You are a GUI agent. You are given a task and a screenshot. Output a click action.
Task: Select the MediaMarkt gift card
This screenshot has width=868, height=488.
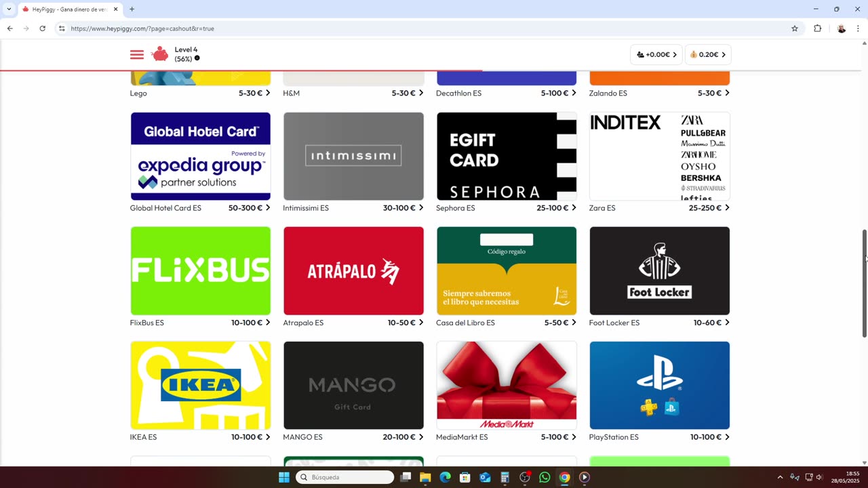click(507, 385)
